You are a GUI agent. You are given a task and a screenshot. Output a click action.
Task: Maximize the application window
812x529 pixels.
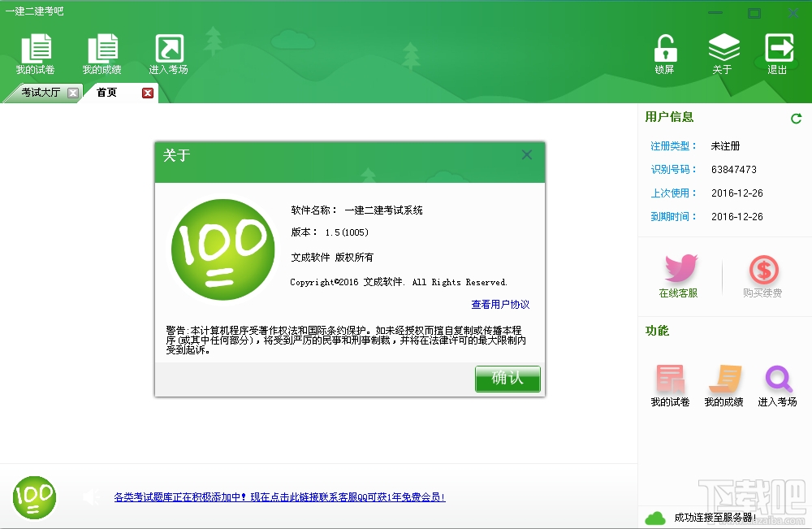pyautogui.click(x=754, y=12)
